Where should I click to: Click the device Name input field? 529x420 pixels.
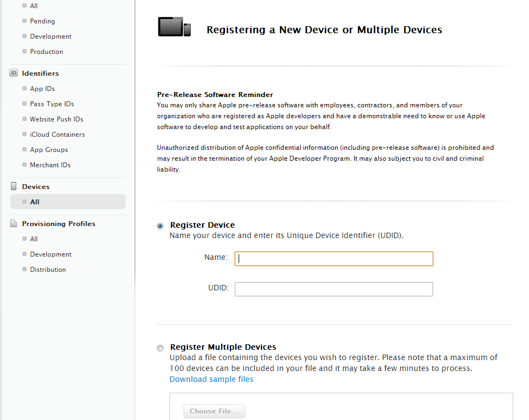(x=333, y=258)
